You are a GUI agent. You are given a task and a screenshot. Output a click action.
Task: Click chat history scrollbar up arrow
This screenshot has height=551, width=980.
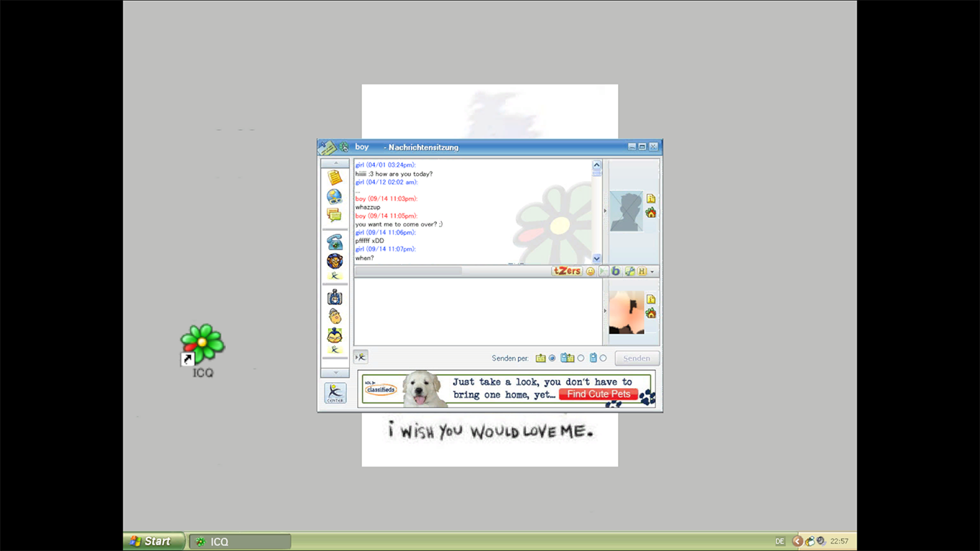(596, 165)
